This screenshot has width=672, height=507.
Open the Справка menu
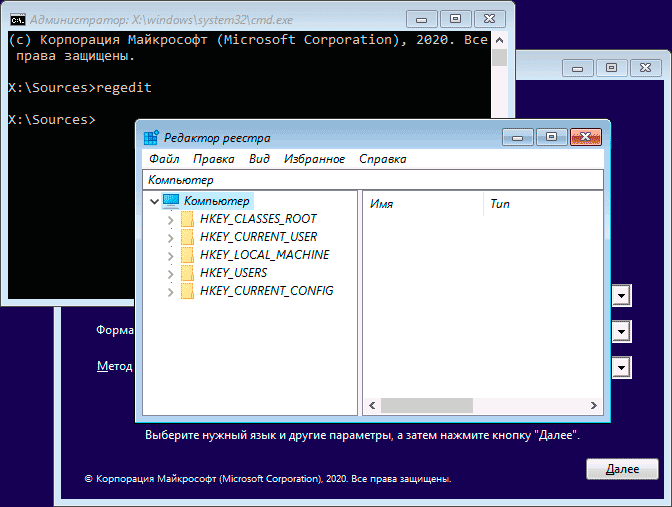tap(383, 159)
